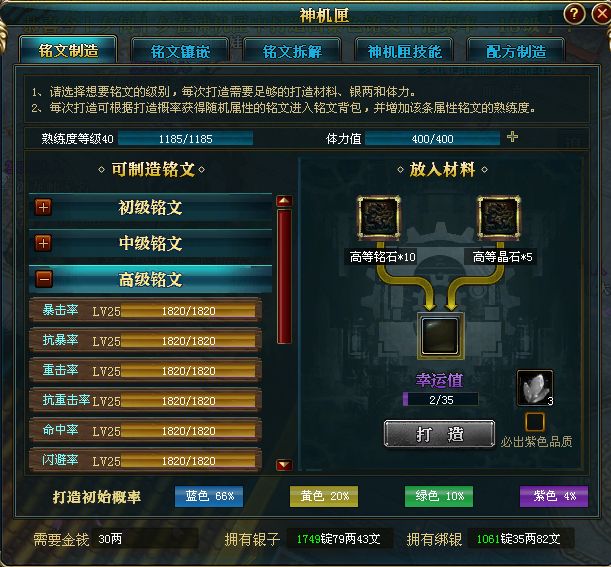611x567 pixels.
Task: Click the white crystal item icon
Action: tap(535, 388)
